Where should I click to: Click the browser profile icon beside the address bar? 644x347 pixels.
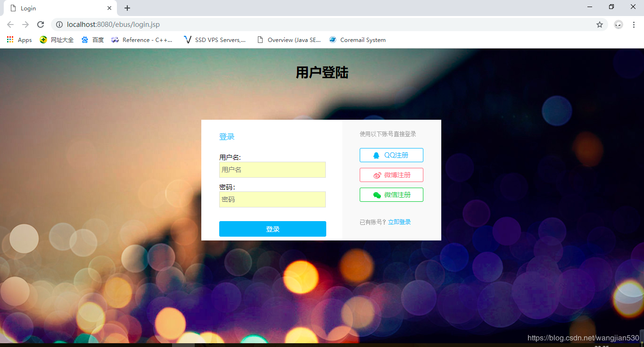(x=618, y=25)
